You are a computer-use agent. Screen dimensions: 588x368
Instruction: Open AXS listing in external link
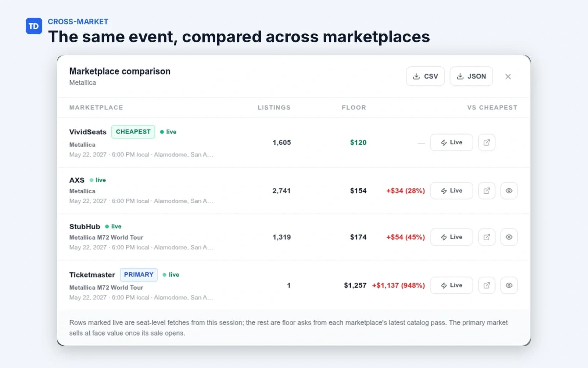point(487,191)
